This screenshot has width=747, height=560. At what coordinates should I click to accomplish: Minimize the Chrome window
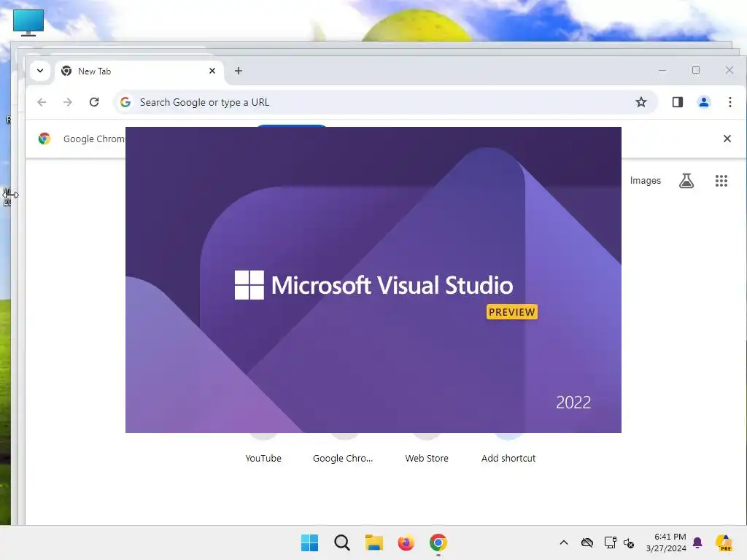point(662,71)
